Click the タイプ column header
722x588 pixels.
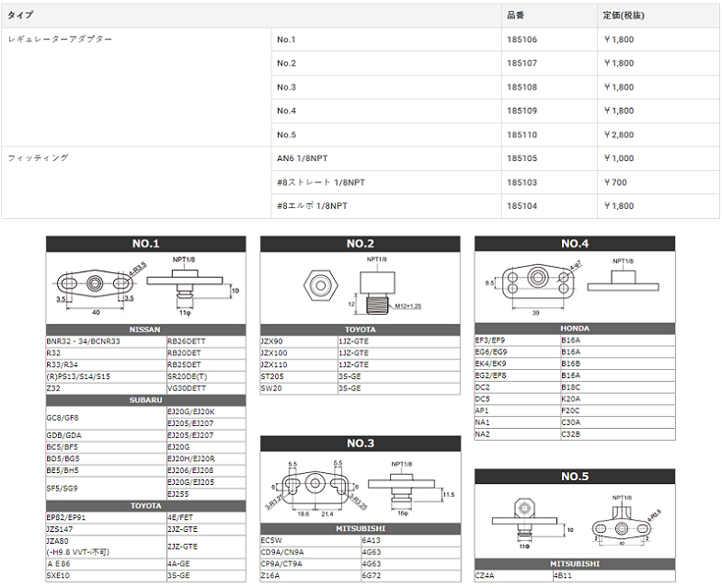click(251, 16)
